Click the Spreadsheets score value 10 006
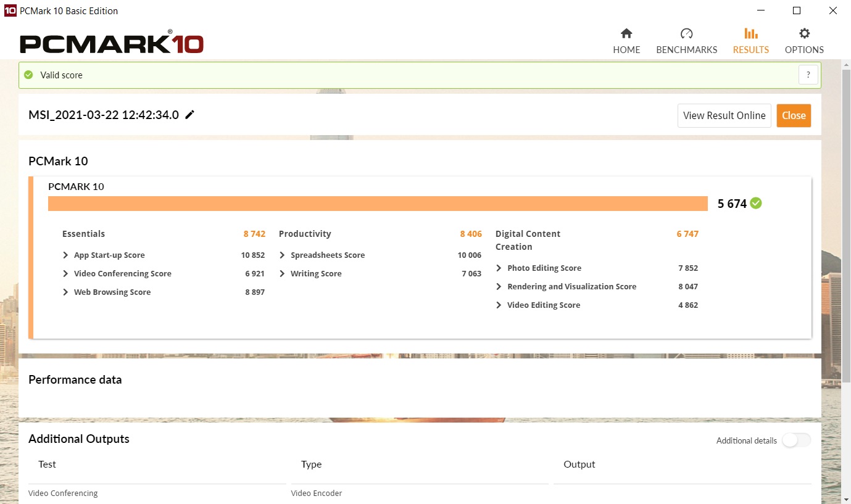 470,255
